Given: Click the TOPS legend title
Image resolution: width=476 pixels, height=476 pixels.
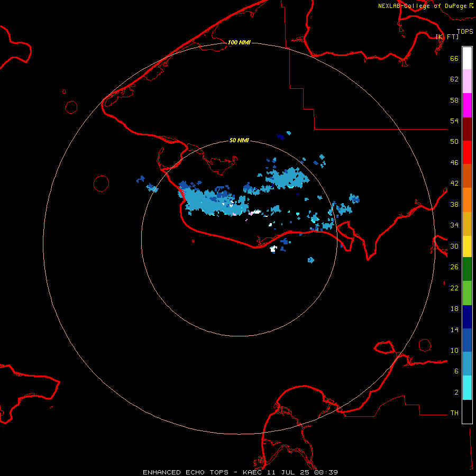Looking at the screenshot, I should (x=465, y=32).
